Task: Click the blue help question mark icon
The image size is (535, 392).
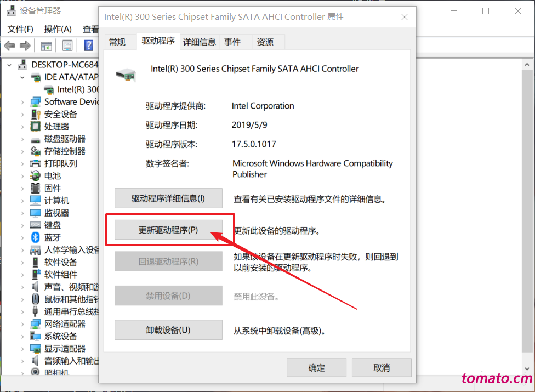Action: (88, 46)
